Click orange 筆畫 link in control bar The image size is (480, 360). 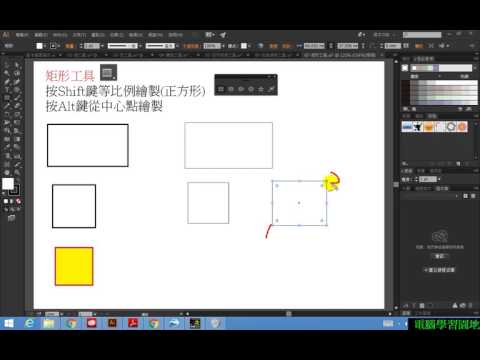click(69, 46)
